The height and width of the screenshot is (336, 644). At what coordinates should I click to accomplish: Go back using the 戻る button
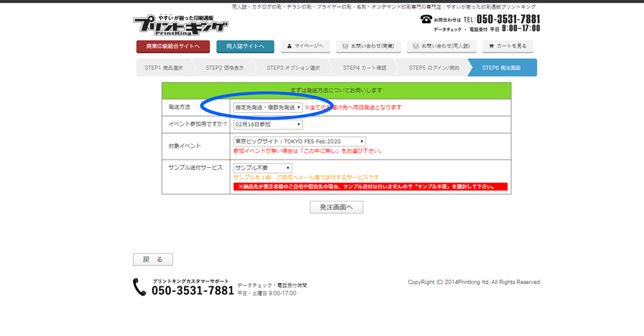pos(153,260)
